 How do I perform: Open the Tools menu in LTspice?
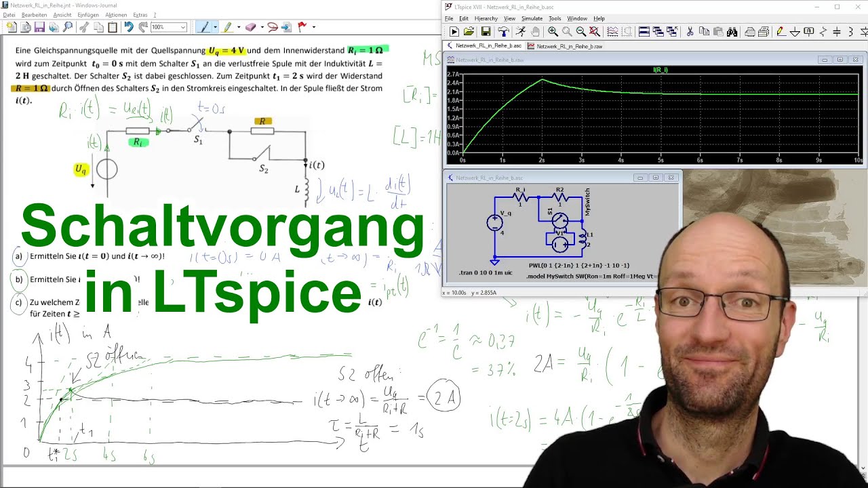pyautogui.click(x=555, y=18)
